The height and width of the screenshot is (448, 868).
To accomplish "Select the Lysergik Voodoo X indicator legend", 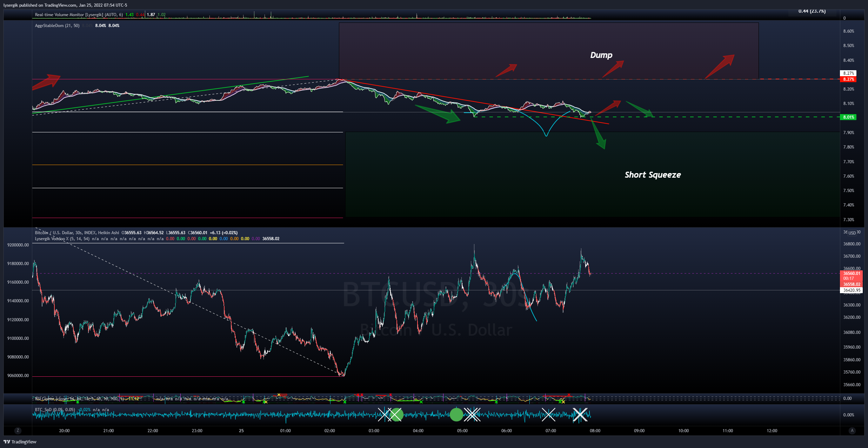I will coord(62,239).
